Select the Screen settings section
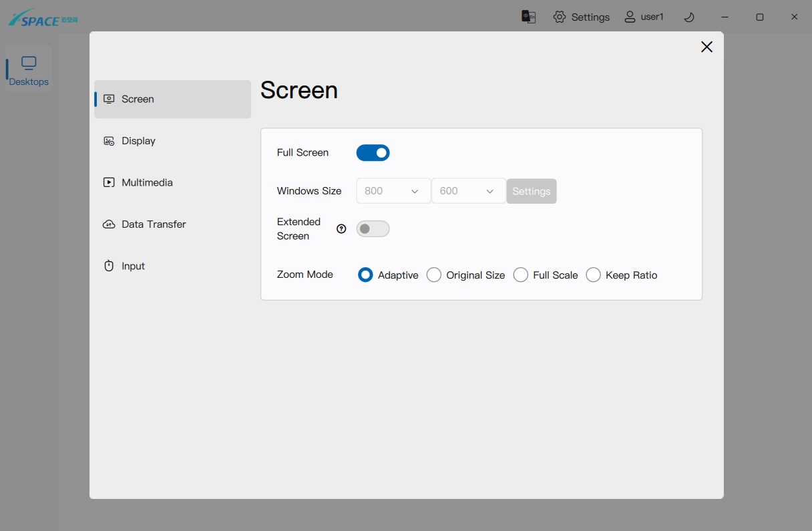The width and height of the screenshot is (812, 531). click(138, 100)
